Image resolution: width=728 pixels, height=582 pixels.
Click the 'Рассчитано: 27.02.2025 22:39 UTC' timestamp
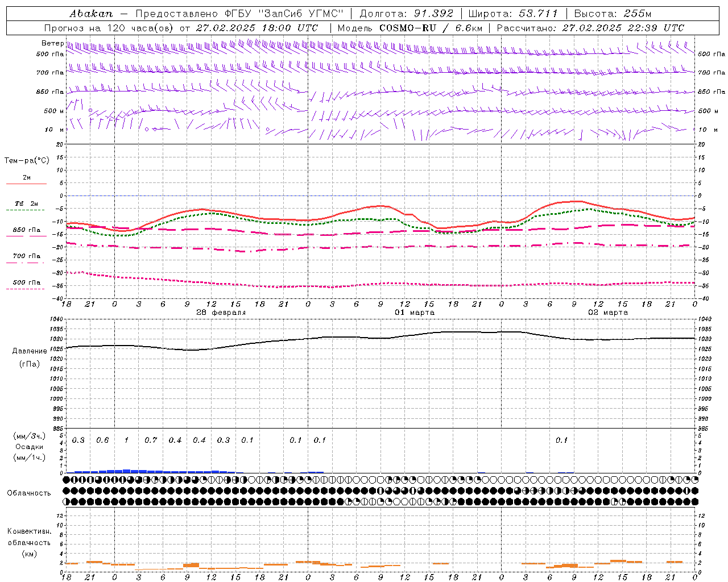[x=590, y=28]
